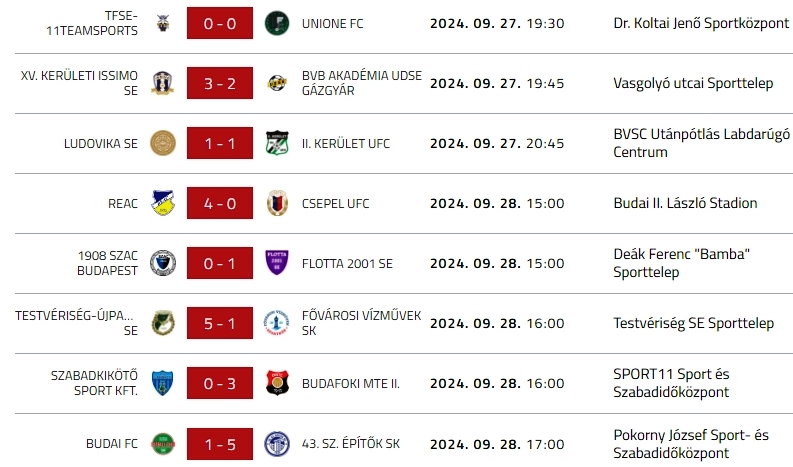
Task: Open the 0 - 3 score box
Action: coord(220,383)
